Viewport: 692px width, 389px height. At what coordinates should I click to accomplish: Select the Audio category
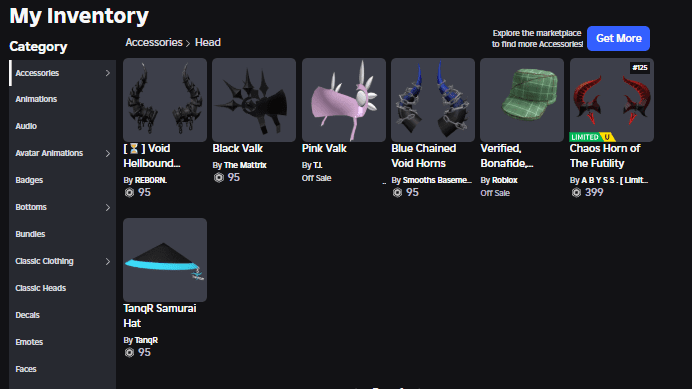(63, 126)
